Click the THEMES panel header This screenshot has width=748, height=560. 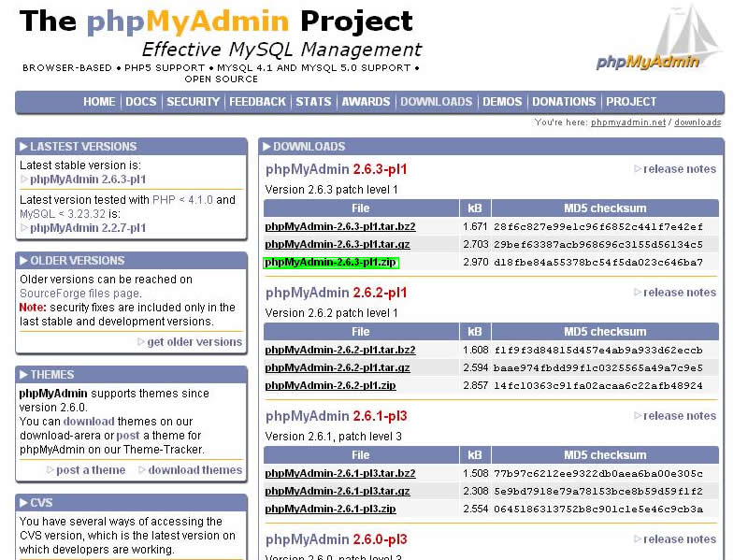click(x=131, y=375)
